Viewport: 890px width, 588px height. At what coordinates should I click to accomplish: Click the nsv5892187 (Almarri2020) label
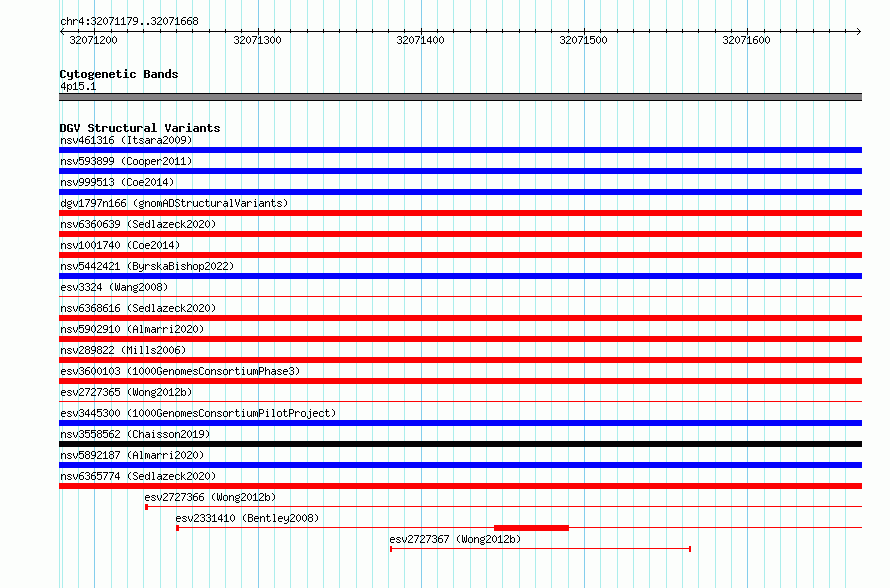(x=132, y=455)
